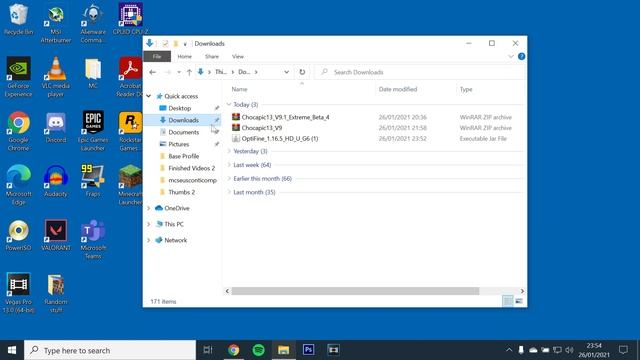Open the Recycle Bin desktop icon
This screenshot has height=360, width=640.
click(x=18, y=19)
